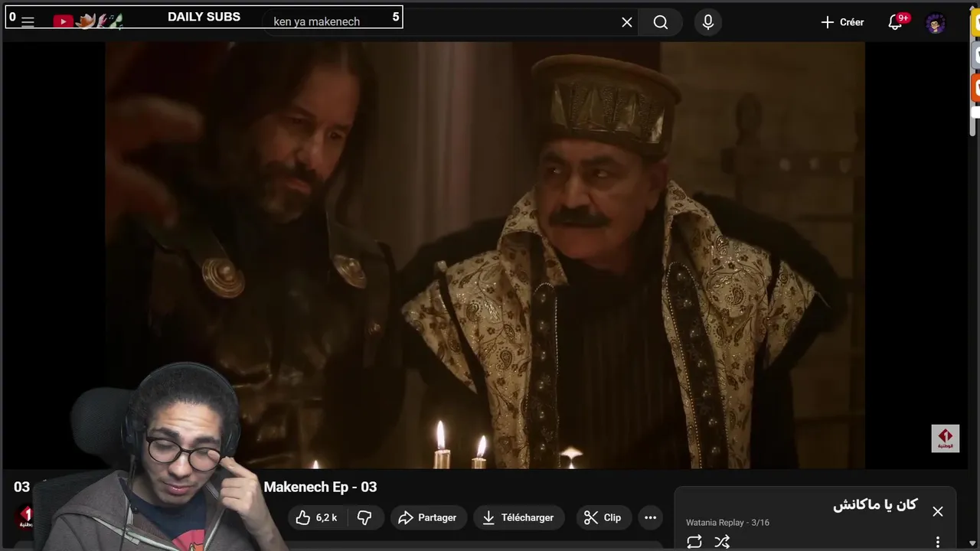Like the video with 6,2 k
Viewport: 980px width, 551px height.
pos(317,518)
